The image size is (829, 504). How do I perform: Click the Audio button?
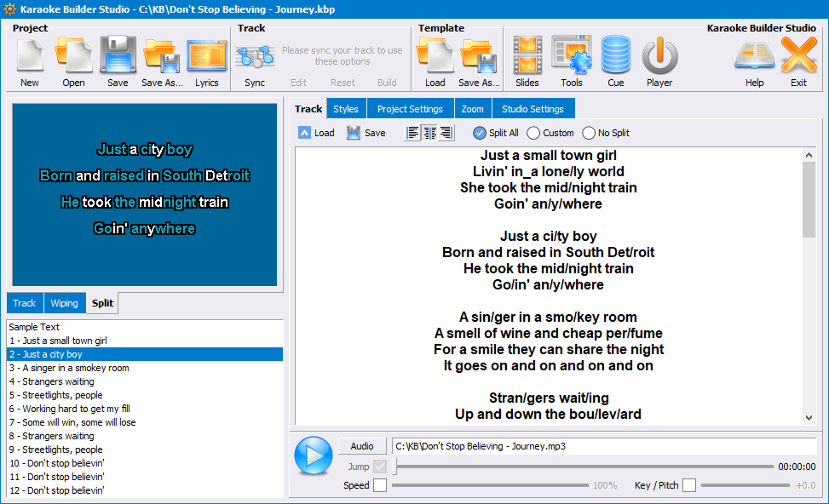click(x=361, y=446)
